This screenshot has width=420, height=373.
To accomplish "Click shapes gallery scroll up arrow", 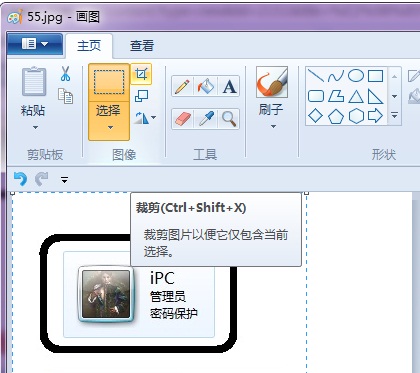I will [x=394, y=77].
